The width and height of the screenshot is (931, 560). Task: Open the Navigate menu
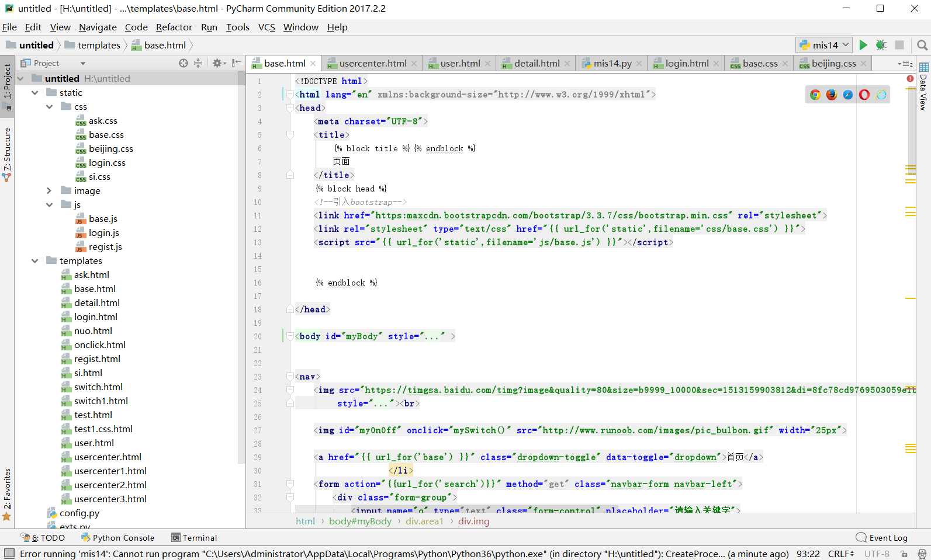[98, 27]
